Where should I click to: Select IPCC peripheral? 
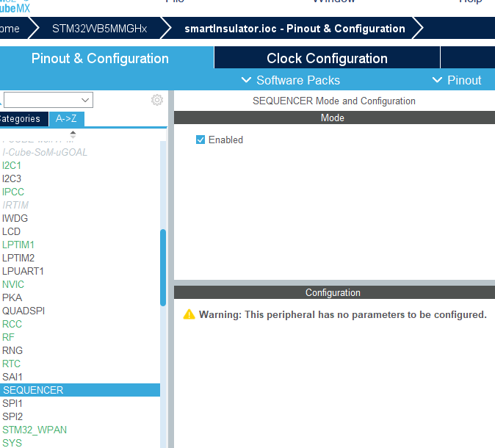pyautogui.click(x=13, y=192)
